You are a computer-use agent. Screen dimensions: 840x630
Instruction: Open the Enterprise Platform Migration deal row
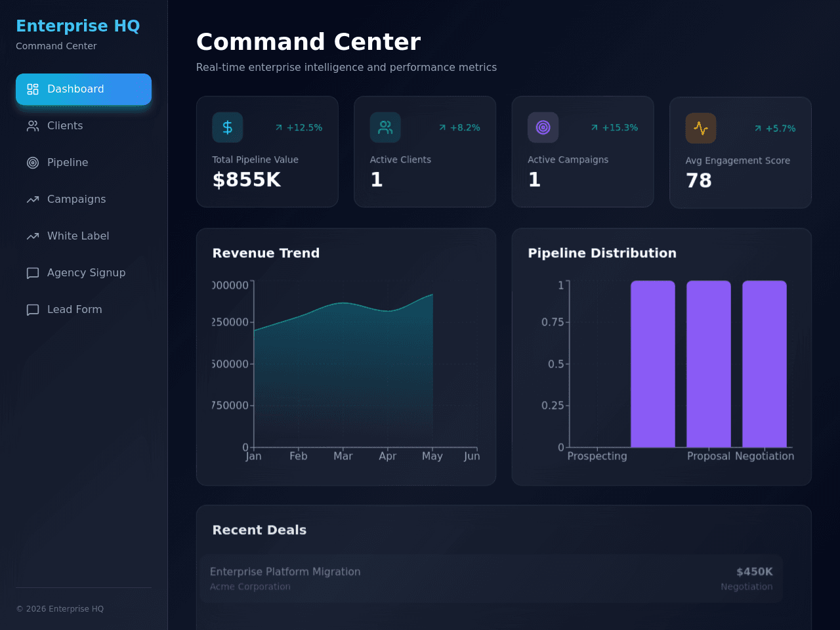[492, 579]
